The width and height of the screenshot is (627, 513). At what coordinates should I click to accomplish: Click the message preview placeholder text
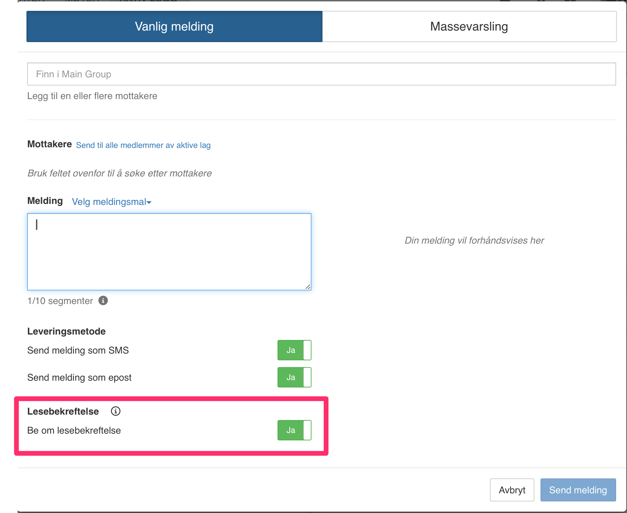point(474,241)
